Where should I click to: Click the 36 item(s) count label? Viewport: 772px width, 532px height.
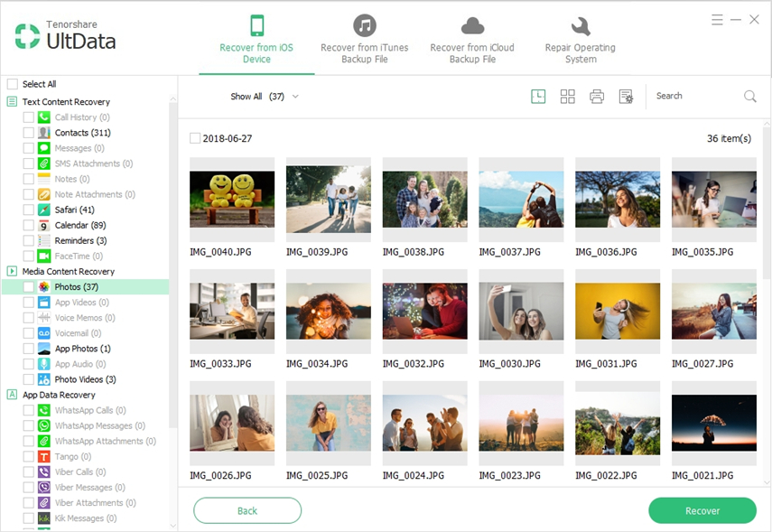(729, 138)
